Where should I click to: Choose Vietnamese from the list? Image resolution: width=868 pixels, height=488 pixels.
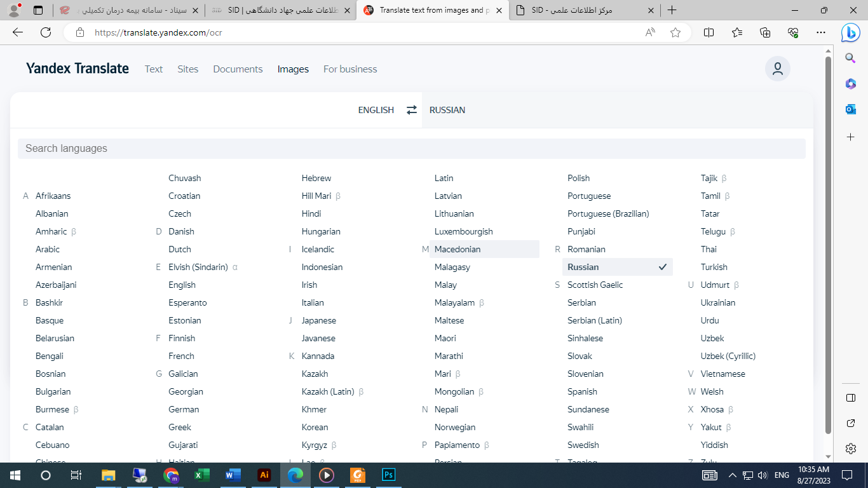coord(723,374)
